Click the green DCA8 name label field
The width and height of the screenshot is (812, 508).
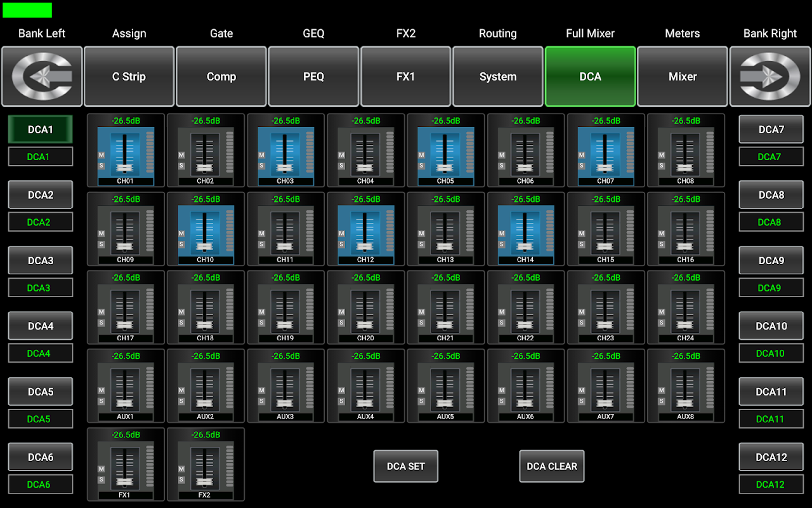point(771,222)
